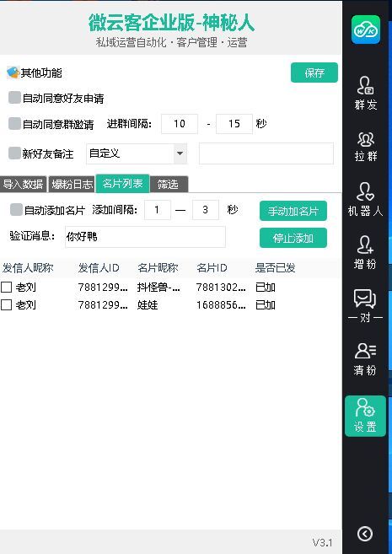Open the 群发 mass-send sidebar icon
The width and height of the screenshot is (392, 554).
(366, 94)
